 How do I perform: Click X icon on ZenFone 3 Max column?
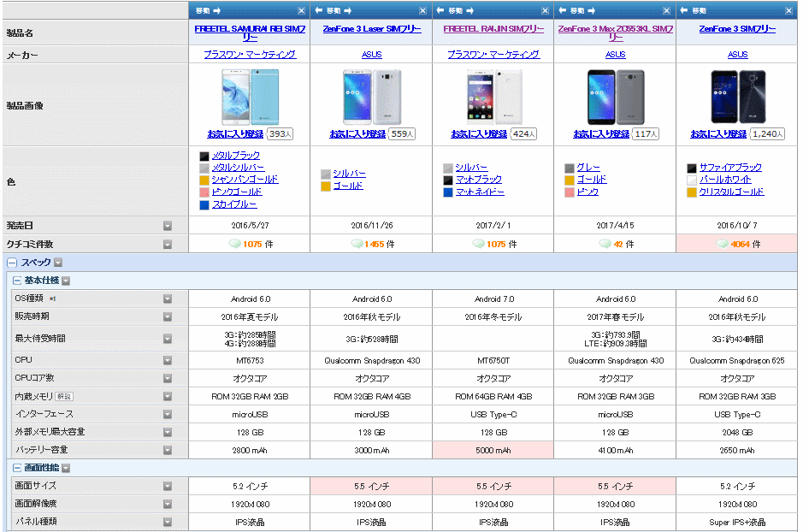click(667, 11)
